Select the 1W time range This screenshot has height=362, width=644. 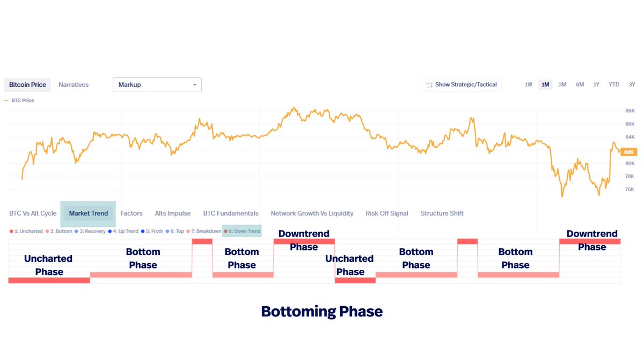[x=528, y=85]
